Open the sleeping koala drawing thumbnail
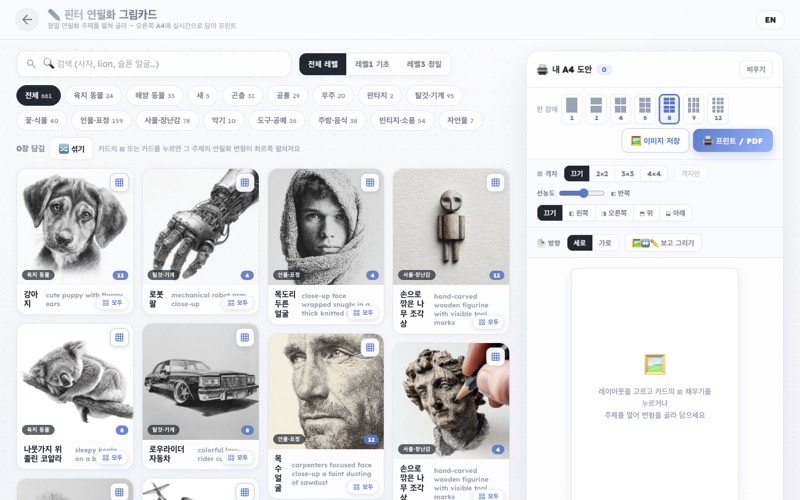Screen dimensions: 800x500 [x=75, y=382]
